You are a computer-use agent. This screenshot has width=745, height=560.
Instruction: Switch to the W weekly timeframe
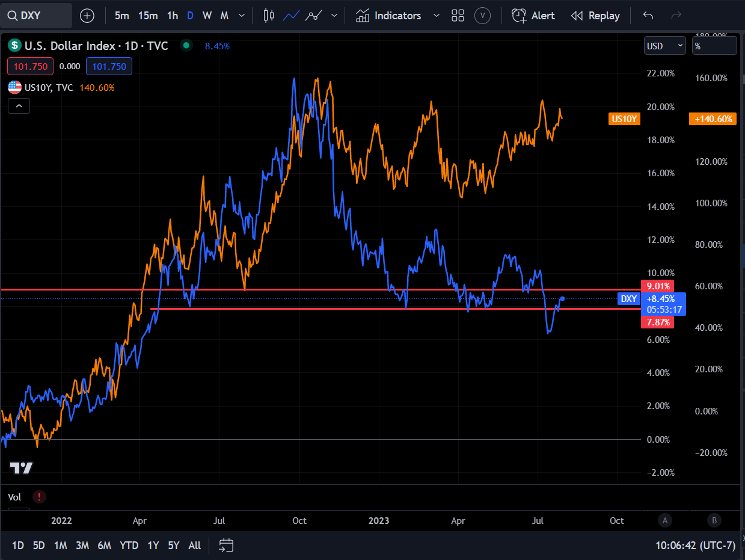207,16
